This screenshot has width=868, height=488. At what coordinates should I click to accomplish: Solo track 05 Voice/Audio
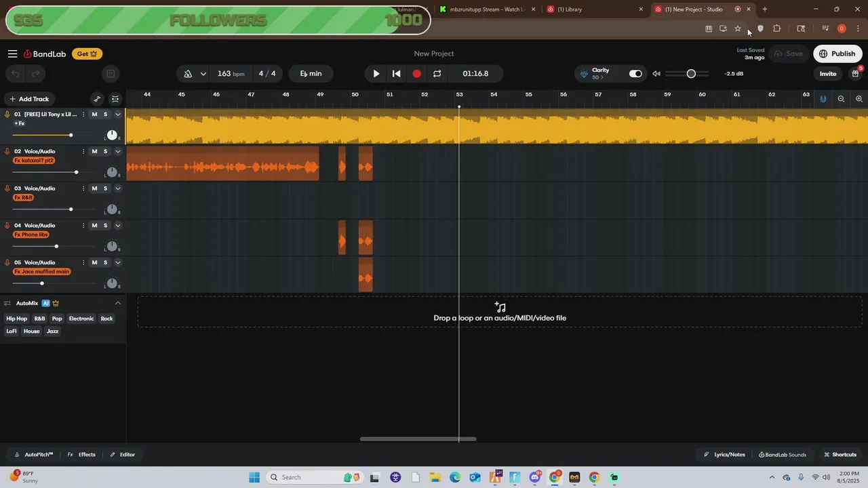tap(105, 262)
